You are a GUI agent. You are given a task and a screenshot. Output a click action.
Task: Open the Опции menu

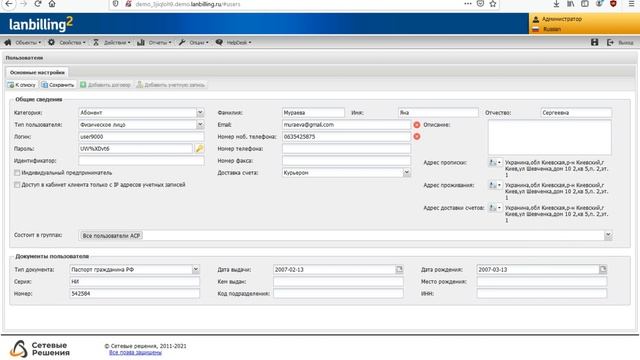click(193, 42)
